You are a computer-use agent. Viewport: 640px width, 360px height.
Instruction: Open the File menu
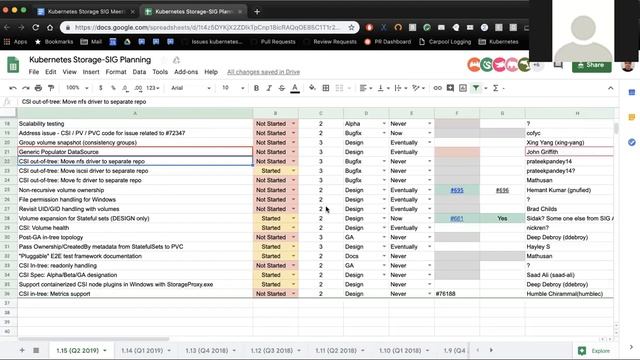click(x=34, y=72)
